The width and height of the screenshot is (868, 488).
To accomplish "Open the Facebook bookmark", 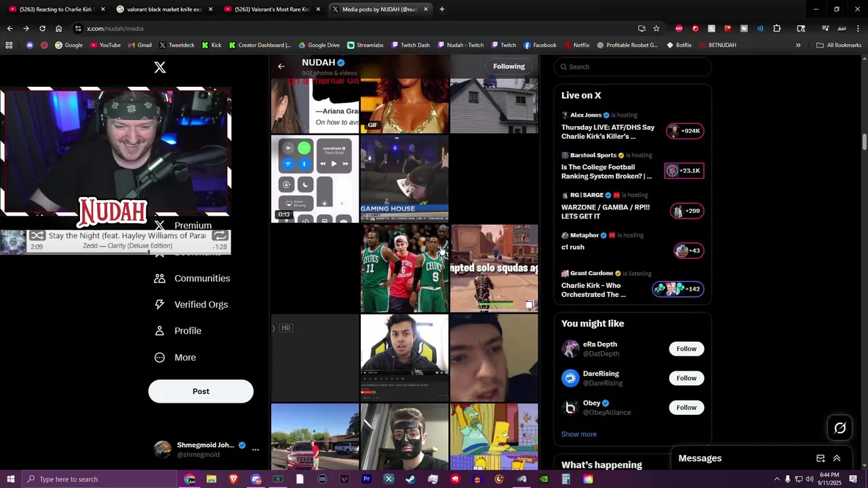I will [x=539, y=45].
